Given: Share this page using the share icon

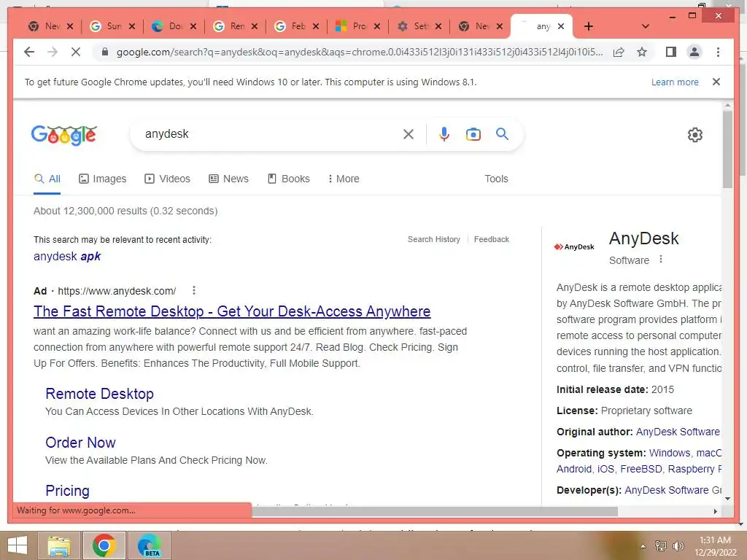Looking at the screenshot, I should (x=619, y=52).
